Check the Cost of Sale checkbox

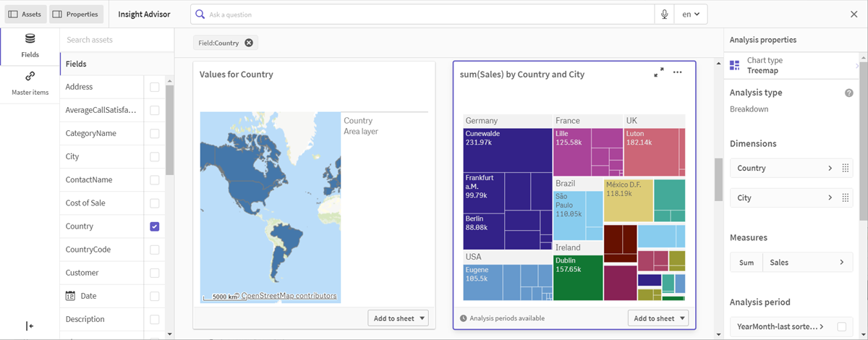pyautogui.click(x=155, y=203)
